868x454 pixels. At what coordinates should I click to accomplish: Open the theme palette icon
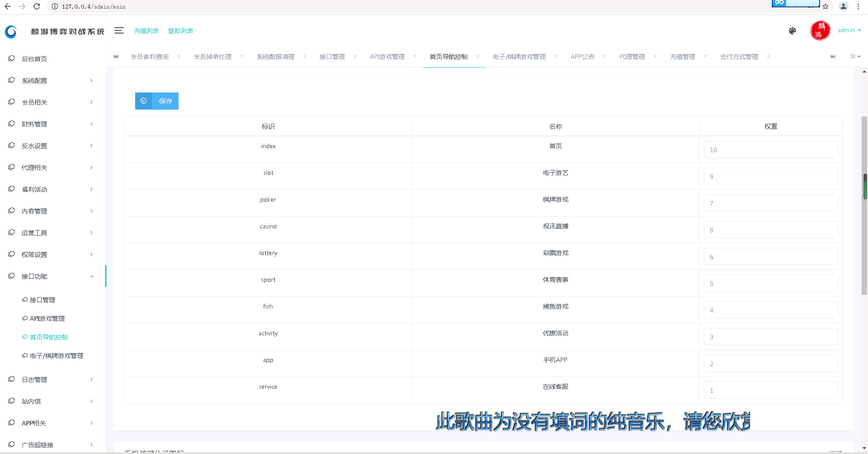pos(792,31)
